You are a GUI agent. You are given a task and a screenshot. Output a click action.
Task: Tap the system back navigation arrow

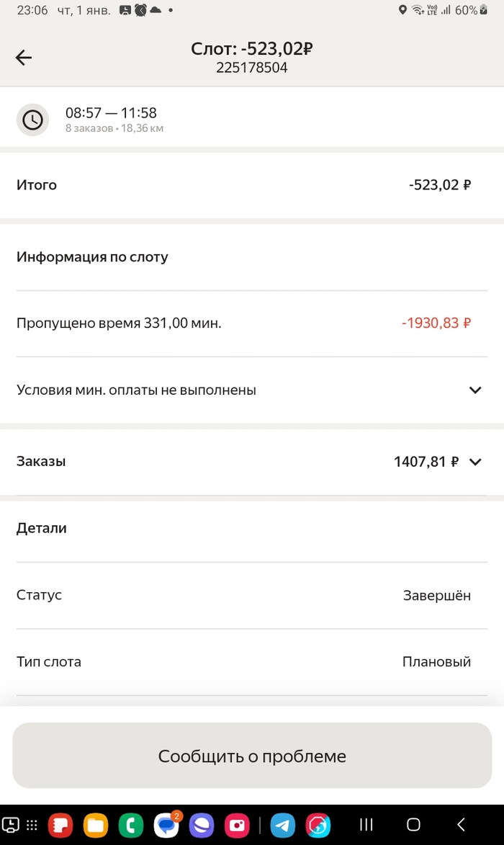[461, 825]
